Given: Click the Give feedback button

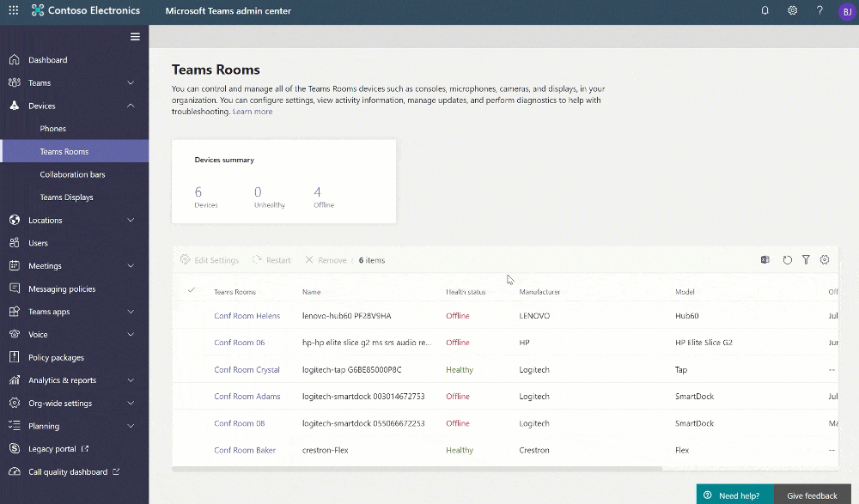Looking at the screenshot, I should tap(812, 495).
